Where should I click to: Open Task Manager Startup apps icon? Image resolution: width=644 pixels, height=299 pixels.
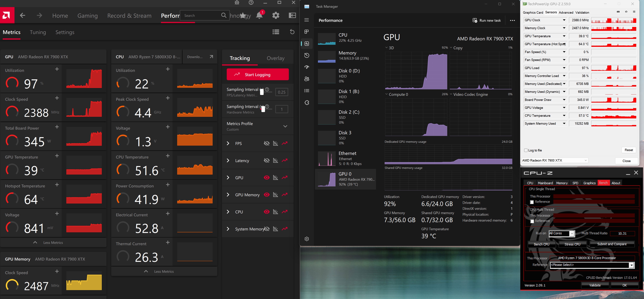pyautogui.click(x=307, y=67)
